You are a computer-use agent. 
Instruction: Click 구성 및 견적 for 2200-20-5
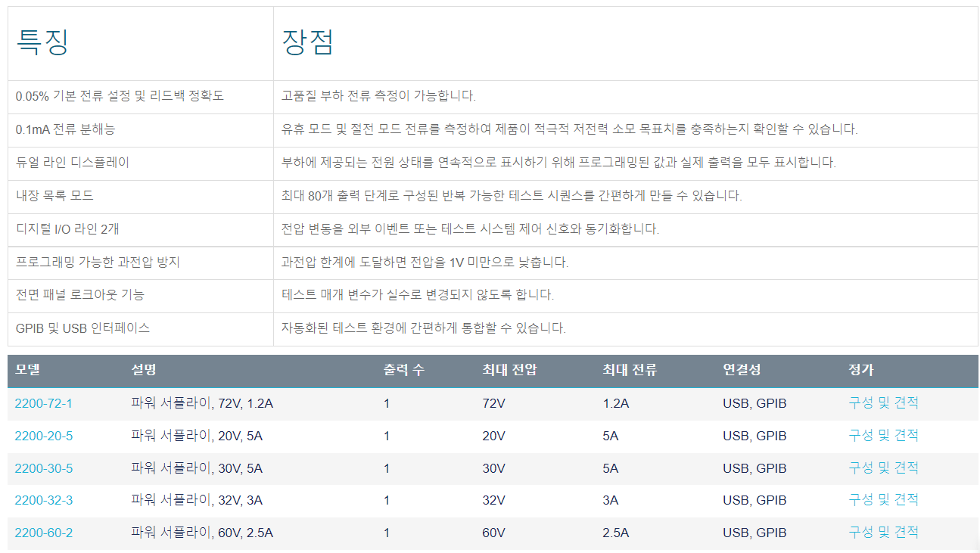pyautogui.click(x=883, y=436)
